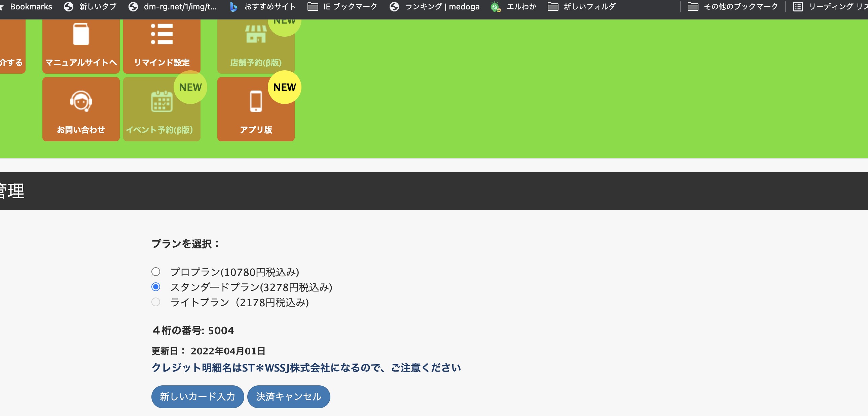
Task: Open the 新しいタブ bookmark
Action: [90, 7]
